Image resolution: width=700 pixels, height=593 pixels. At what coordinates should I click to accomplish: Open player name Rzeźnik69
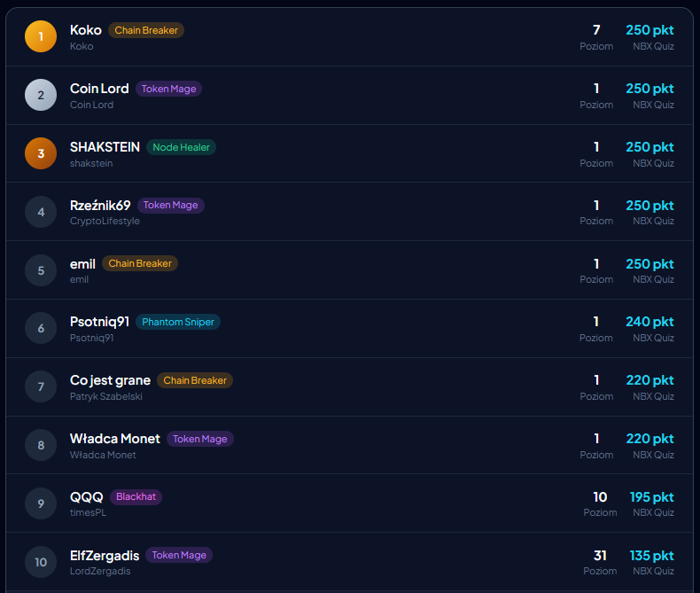pyautogui.click(x=100, y=206)
